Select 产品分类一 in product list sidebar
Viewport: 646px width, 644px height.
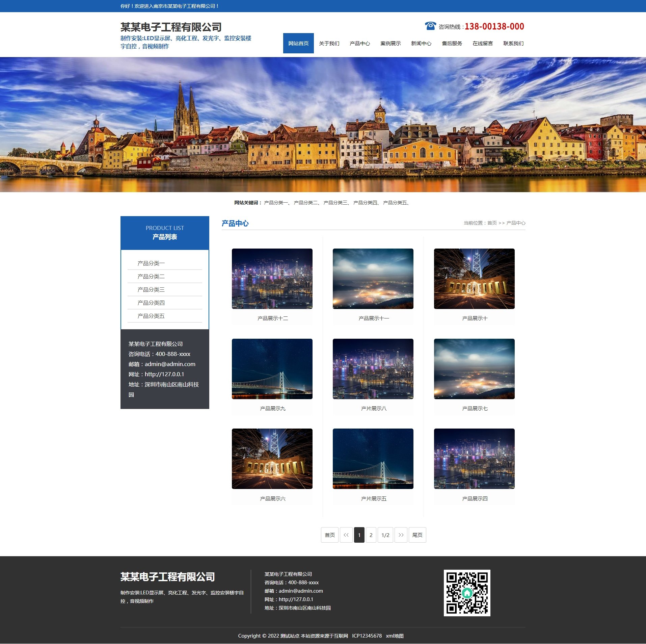151,263
